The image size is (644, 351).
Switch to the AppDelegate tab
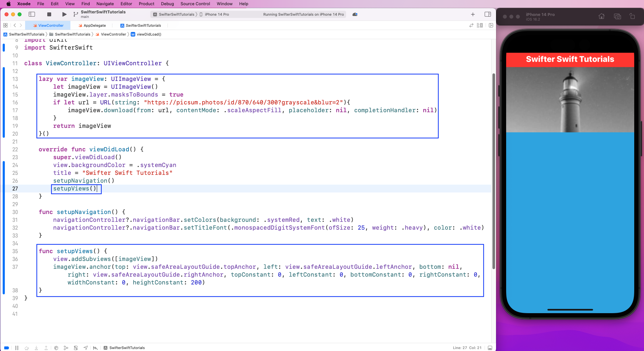(92, 25)
